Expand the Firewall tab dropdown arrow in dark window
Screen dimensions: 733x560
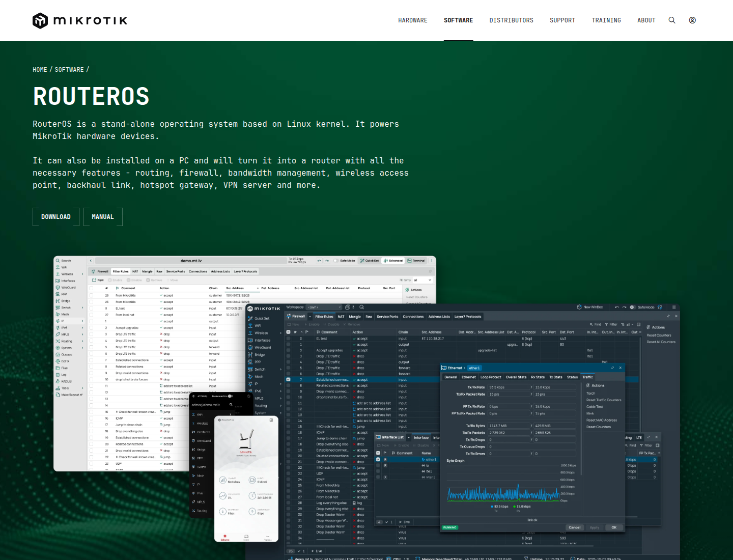pos(309,317)
